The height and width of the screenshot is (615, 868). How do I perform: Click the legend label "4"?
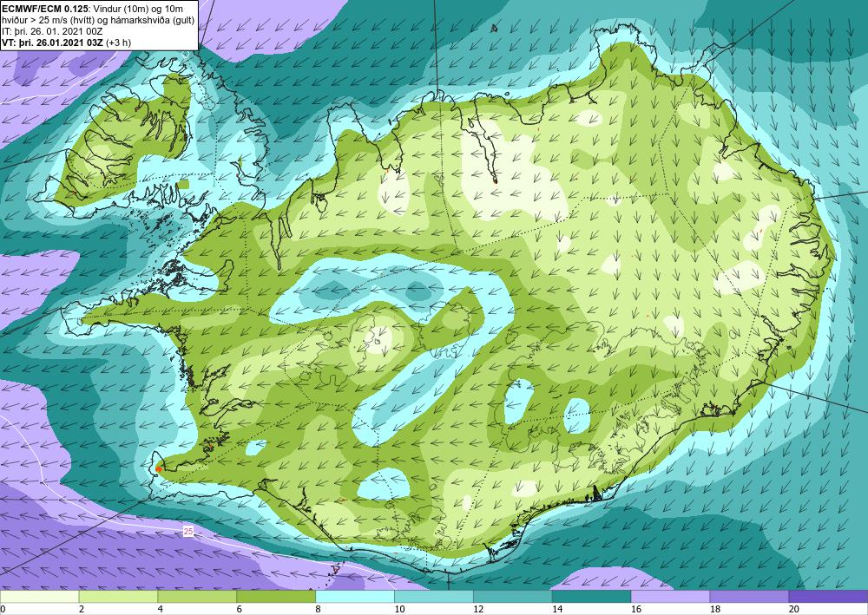(x=161, y=610)
